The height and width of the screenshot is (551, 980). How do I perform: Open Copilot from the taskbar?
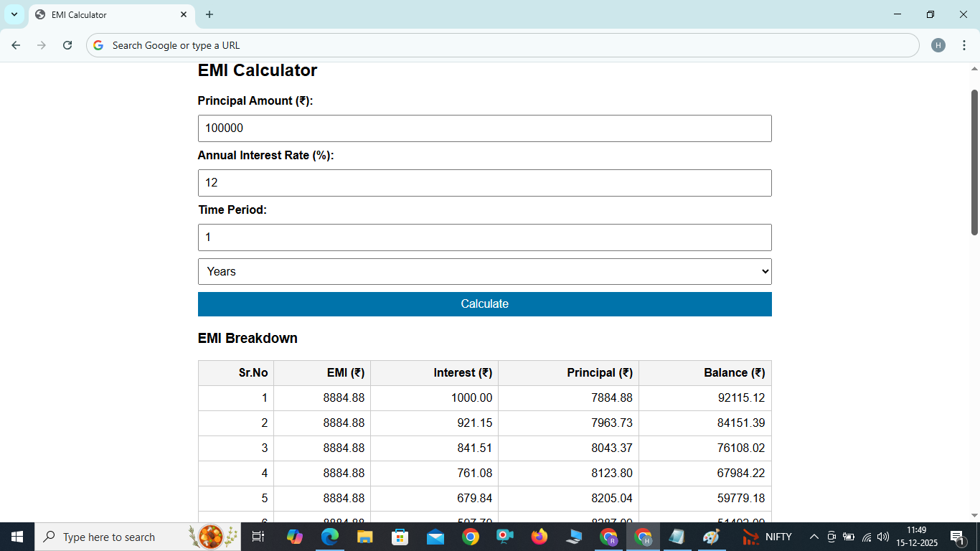(x=296, y=536)
